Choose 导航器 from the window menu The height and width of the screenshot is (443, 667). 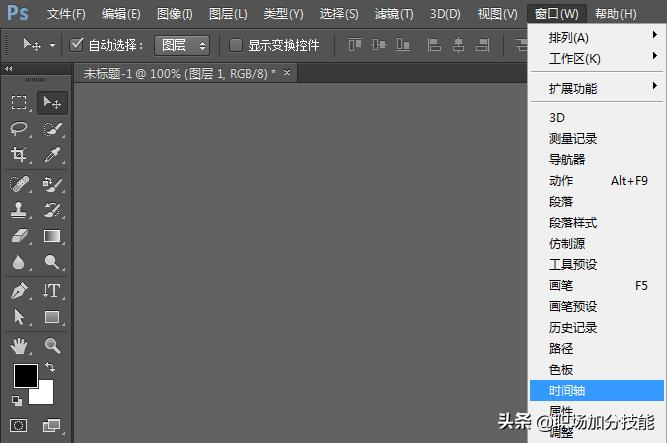[x=596, y=160]
